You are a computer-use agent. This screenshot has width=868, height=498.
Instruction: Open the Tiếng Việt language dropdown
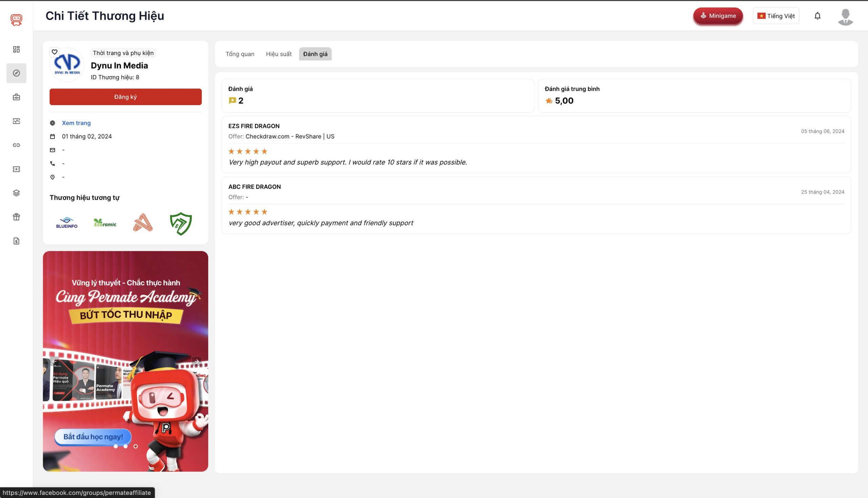point(776,16)
